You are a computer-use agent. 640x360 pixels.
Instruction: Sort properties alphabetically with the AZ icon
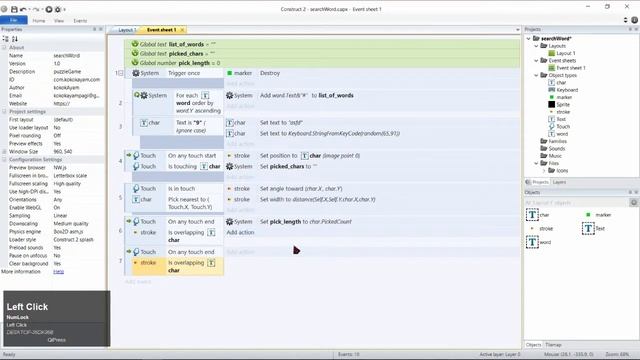click(15, 39)
